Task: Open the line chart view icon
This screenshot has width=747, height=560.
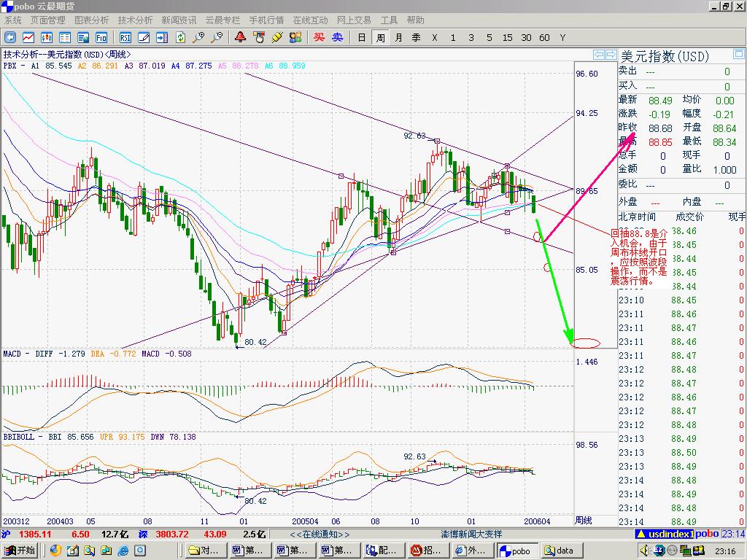Action: point(28,37)
